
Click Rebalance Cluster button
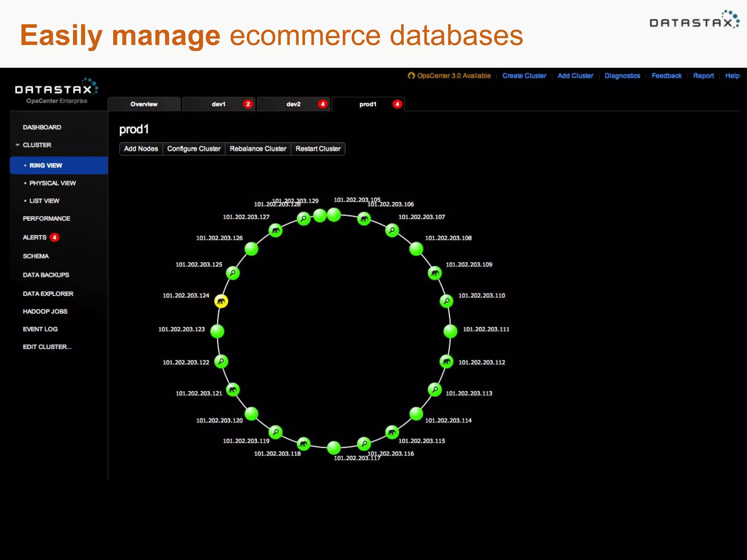[x=258, y=149]
